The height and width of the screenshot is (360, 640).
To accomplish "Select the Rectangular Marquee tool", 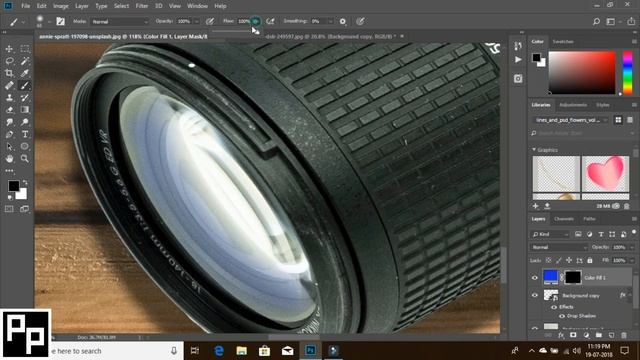I will pos(25,49).
